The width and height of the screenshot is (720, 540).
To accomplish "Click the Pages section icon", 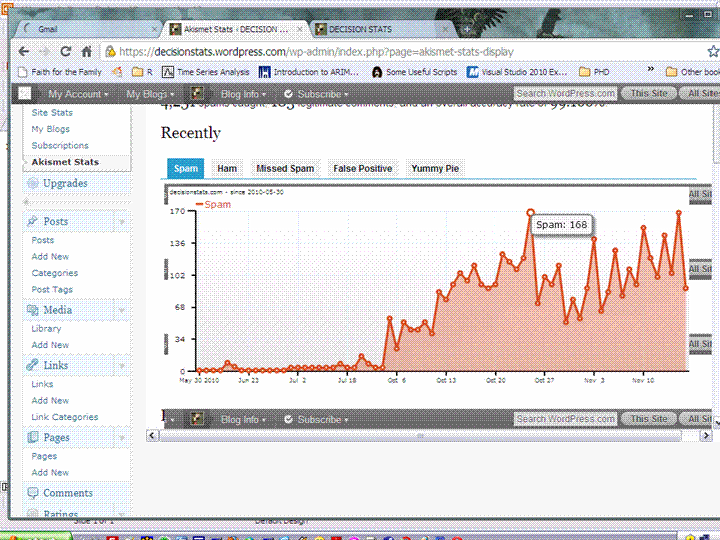I will coord(33,438).
